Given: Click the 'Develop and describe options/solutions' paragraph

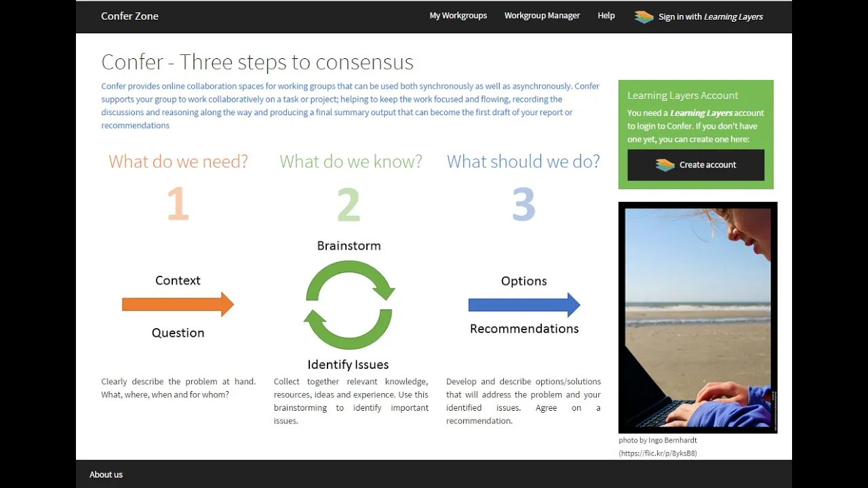Looking at the screenshot, I should point(523,401).
